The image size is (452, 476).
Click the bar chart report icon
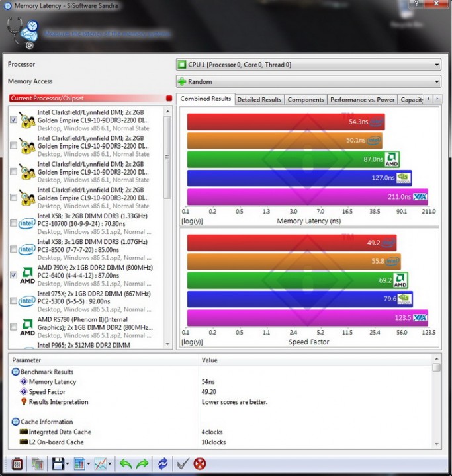(x=79, y=464)
